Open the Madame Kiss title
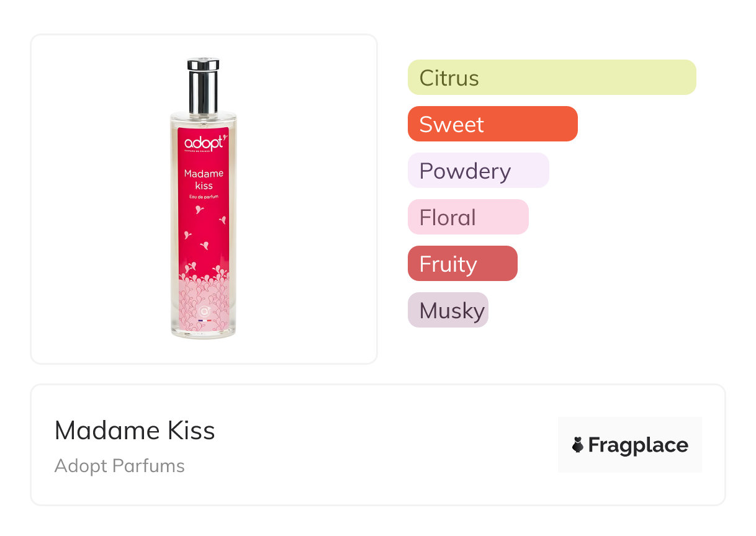 [x=135, y=431]
